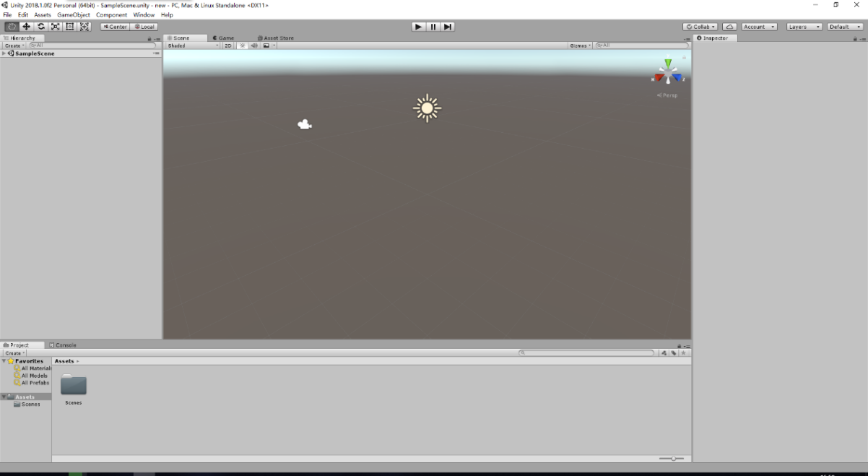Viewport: 868px width, 476px height.
Task: Toggle scene effects image icon
Action: point(266,46)
